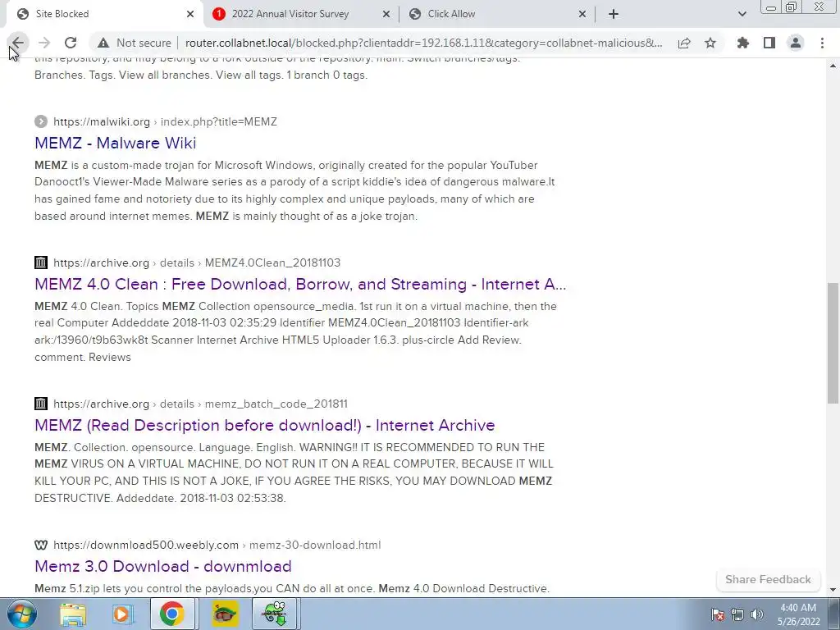Open the volume speaker tray icon
The width and height of the screenshot is (840, 630).
[757, 614]
